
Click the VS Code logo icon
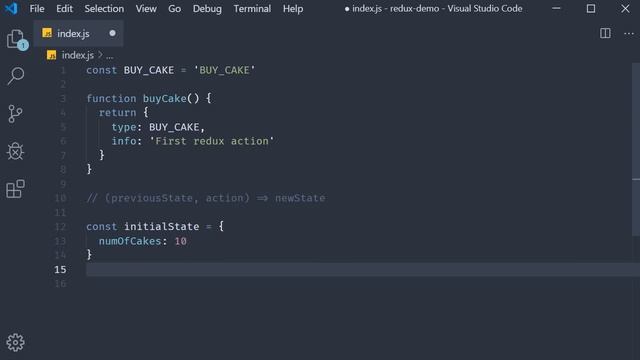click(x=12, y=8)
